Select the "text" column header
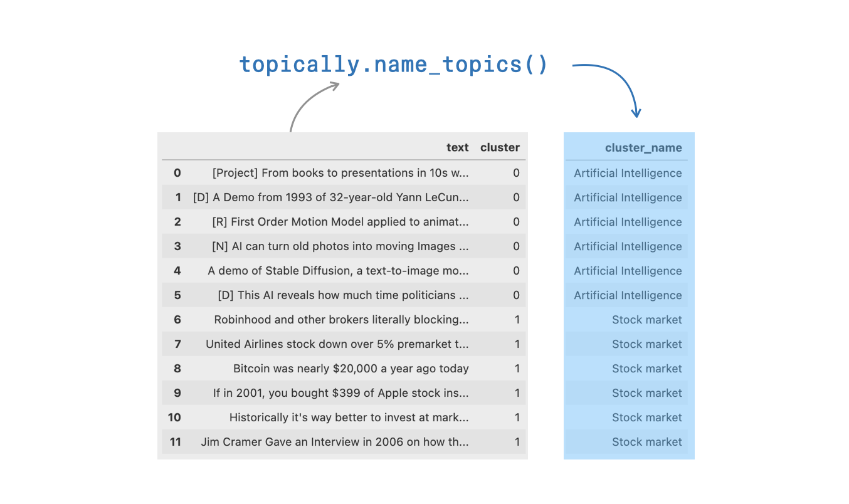Screen dimensions: 849x504 458,148
